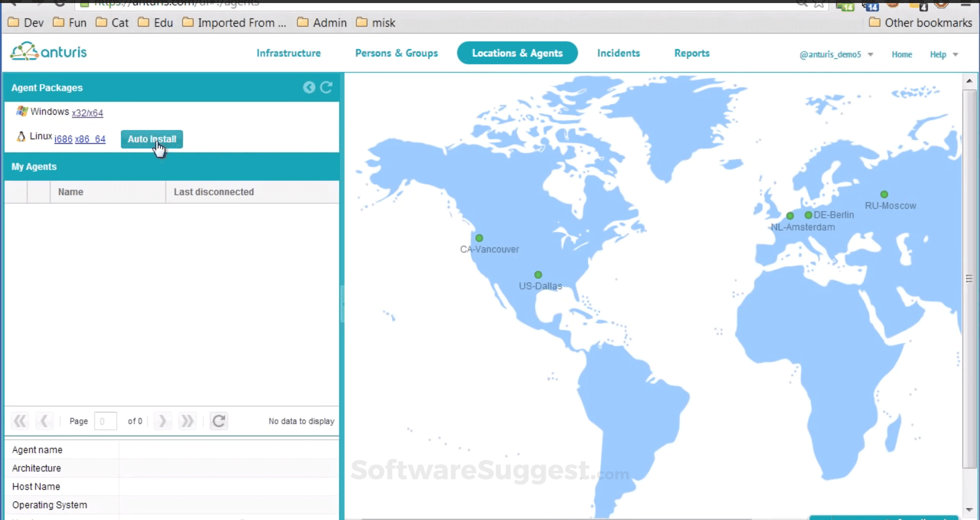Screen dimensions: 980x520
Task: Select the RU-Moscow location marker
Action: (x=884, y=194)
